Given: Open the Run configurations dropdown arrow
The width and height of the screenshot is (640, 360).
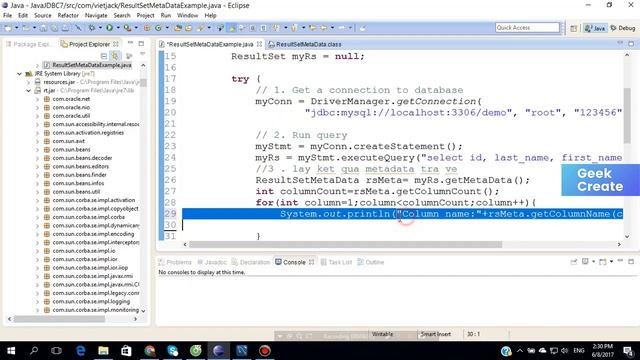Looking at the screenshot, I should pos(118,28).
